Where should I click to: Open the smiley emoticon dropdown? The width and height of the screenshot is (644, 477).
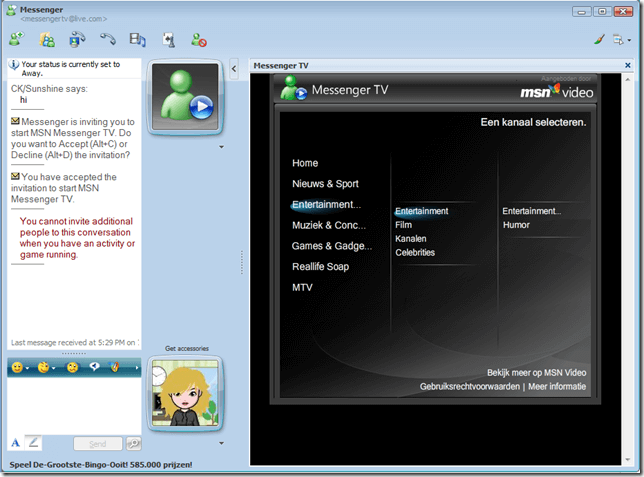[19, 368]
